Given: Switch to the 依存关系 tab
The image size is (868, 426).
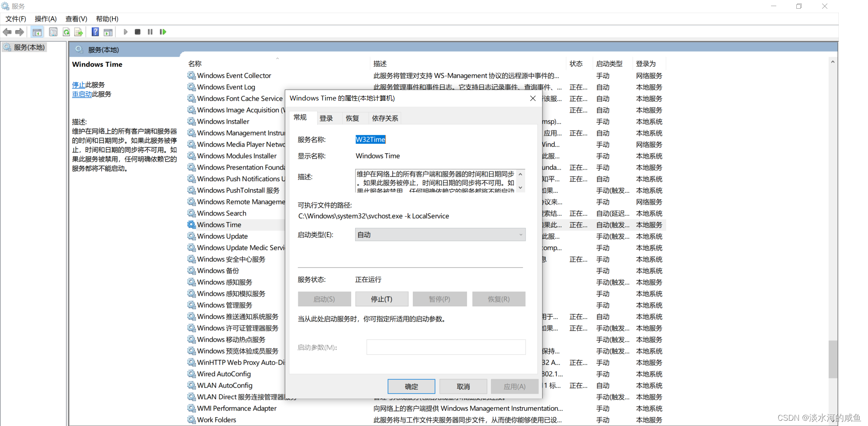Looking at the screenshot, I should pos(385,118).
